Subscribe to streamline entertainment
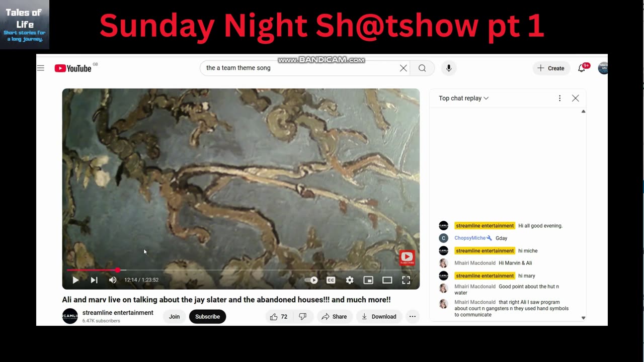This screenshot has width=644, height=362. 207,316
